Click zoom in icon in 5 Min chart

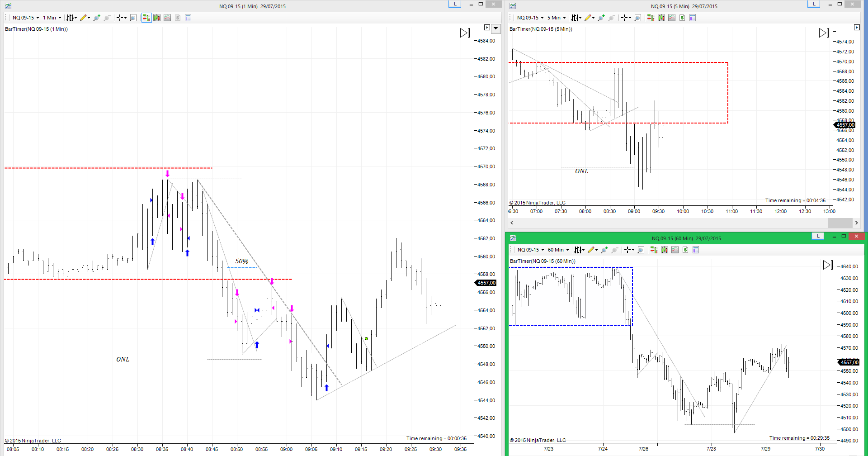click(x=601, y=18)
